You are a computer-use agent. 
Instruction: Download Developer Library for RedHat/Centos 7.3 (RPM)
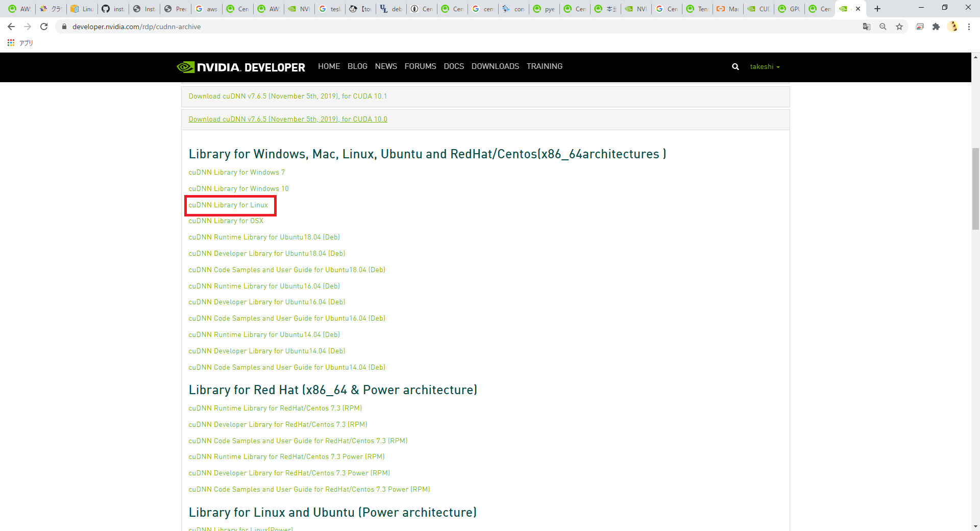[278, 425]
